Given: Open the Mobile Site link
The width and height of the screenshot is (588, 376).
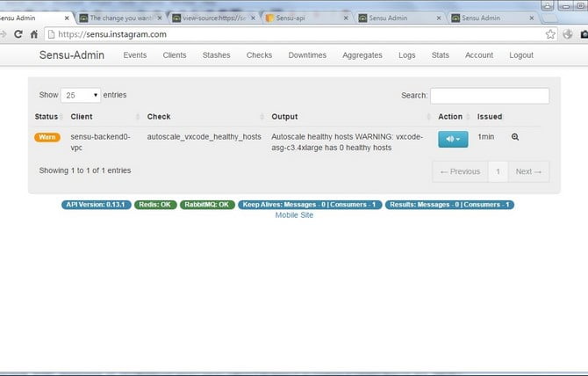Looking at the screenshot, I should pos(294,215).
